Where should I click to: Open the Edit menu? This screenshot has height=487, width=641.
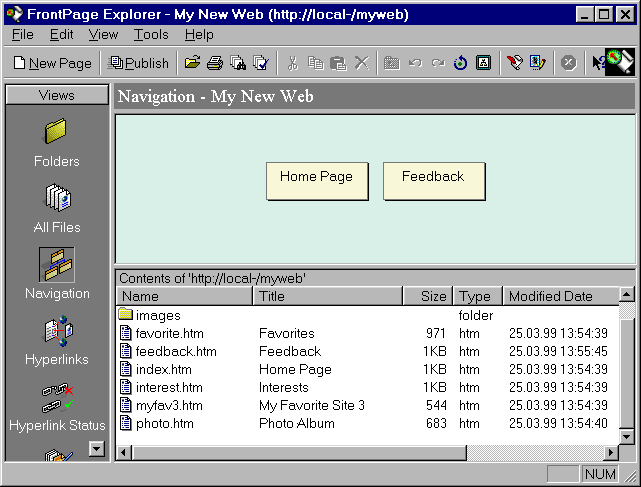pos(62,34)
